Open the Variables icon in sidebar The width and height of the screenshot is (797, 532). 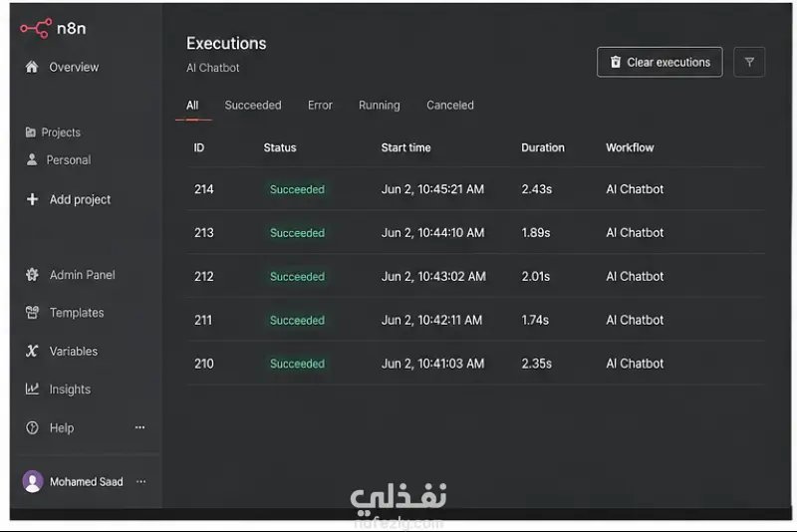click(x=32, y=351)
